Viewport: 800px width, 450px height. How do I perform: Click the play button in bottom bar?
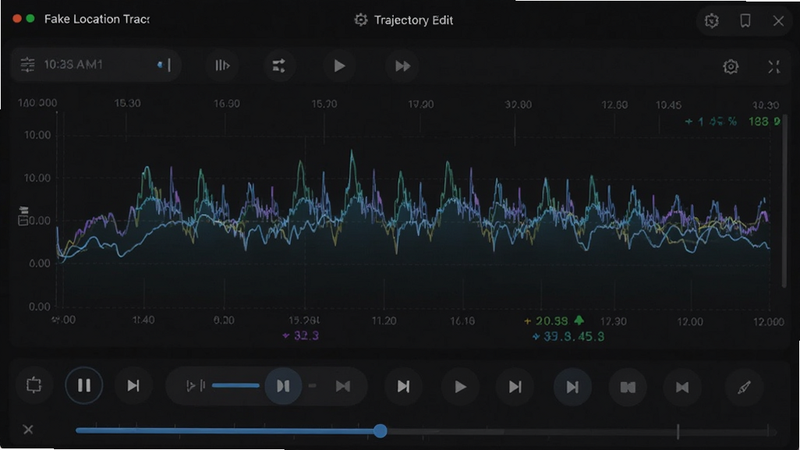(460, 387)
